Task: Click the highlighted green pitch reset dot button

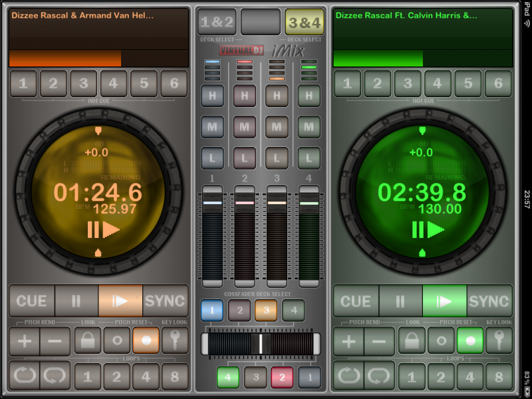Action: point(470,340)
